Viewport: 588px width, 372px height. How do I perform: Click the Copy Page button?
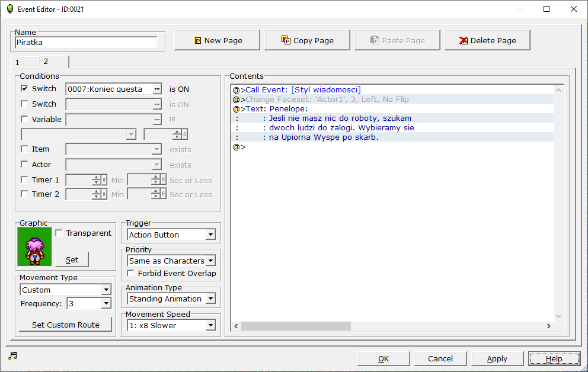307,40
